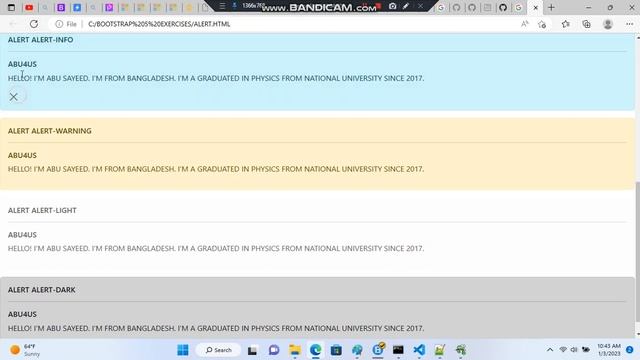Open the Favorites star icon

565,24
